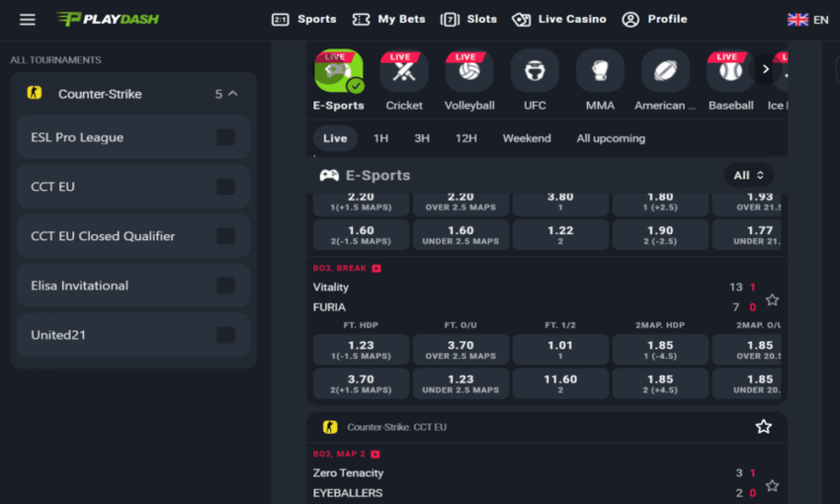Bet 1.85 on 1 (-4.5) map handicap
The height and width of the screenshot is (504, 840).
(x=660, y=350)
